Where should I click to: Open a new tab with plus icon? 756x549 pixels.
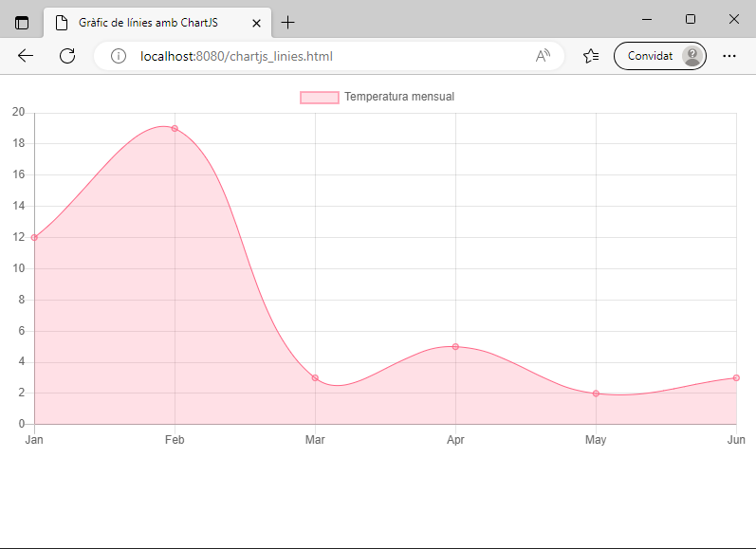point(288,22)
